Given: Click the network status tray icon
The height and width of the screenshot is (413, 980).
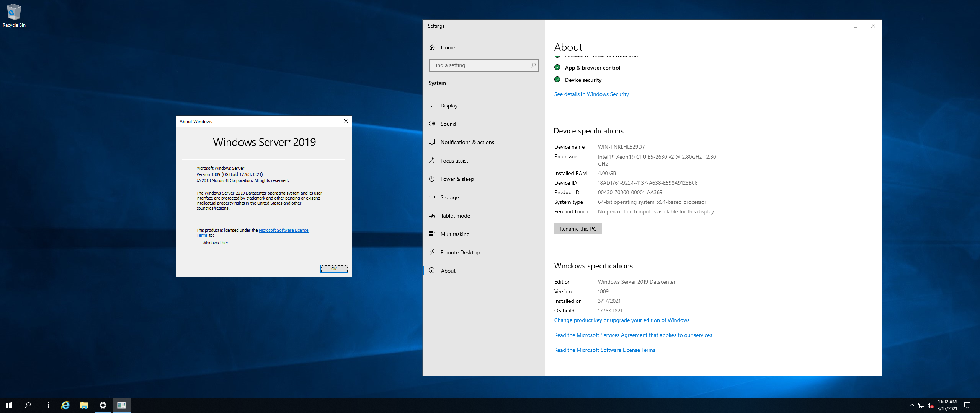Looking at the screenshot, I should 921,405.
